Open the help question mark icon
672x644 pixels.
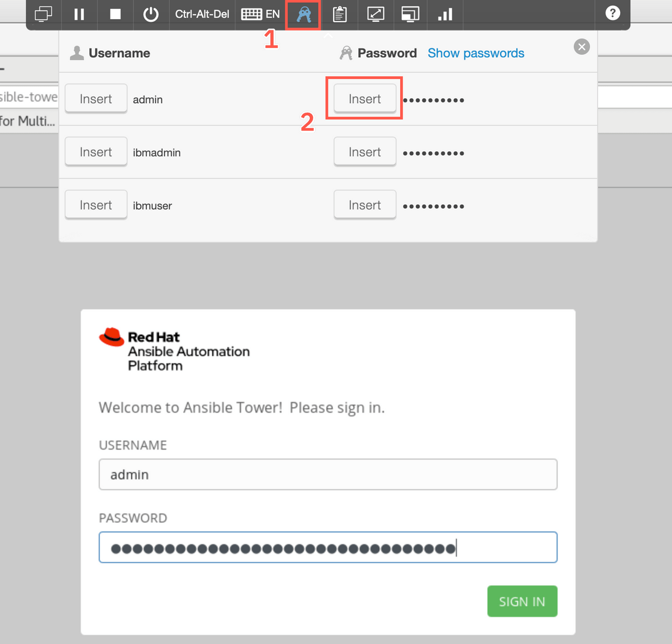coord(613,13)
